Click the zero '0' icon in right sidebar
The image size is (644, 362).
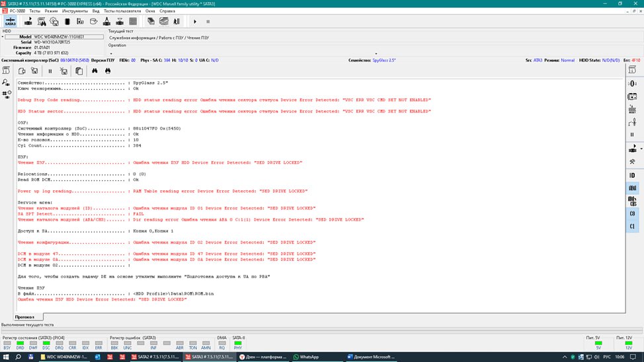click(x=633, y=83)
